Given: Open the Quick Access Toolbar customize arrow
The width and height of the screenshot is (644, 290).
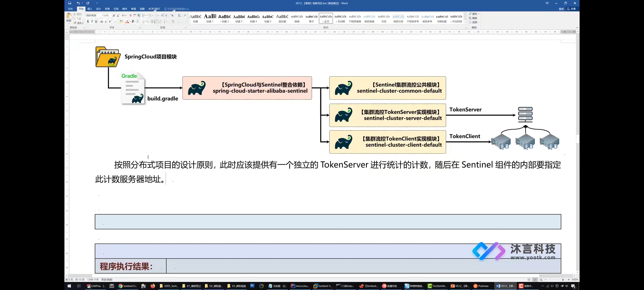Looking at the screenshot, I should coord(97,3).
